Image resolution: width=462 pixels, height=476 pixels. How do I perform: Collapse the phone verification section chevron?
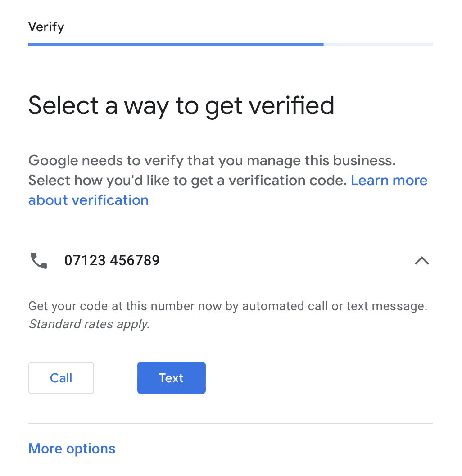pos(421,260)
